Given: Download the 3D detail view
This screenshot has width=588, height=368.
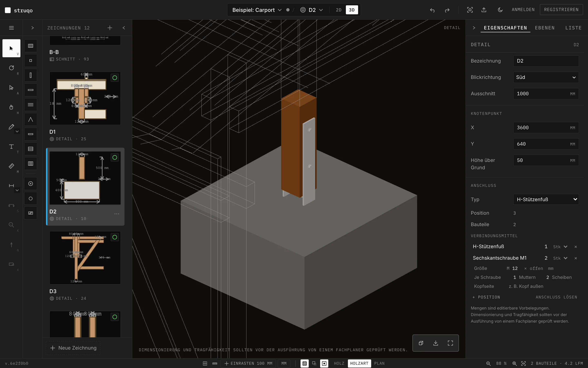Looking at the screenshot, I should point(436,343).
